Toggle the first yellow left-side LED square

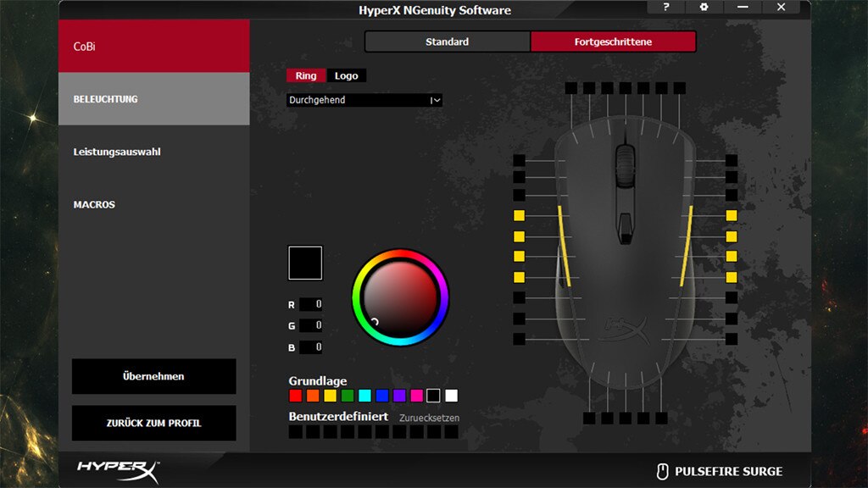520,215
